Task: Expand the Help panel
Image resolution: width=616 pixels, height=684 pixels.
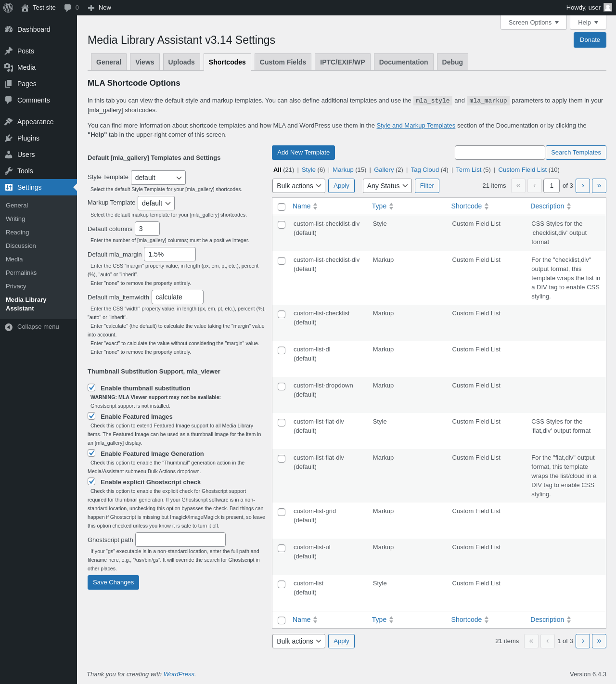Action: [x=588, y=23]
